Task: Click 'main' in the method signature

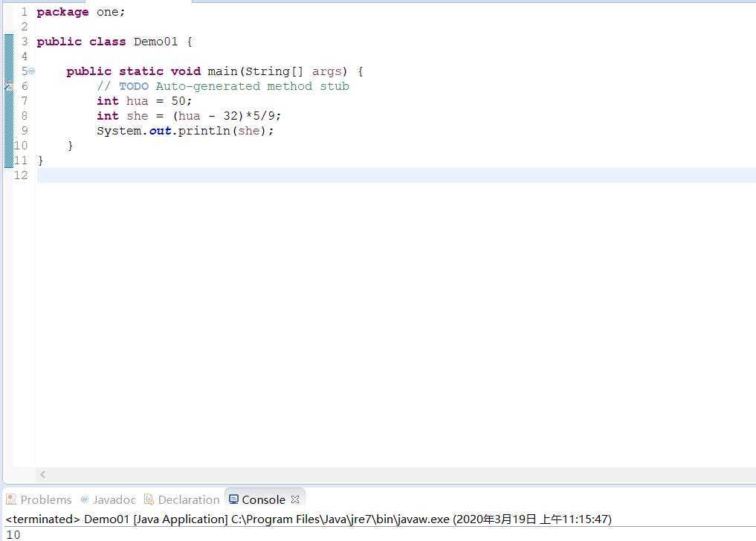Action: tap(222, 71)
